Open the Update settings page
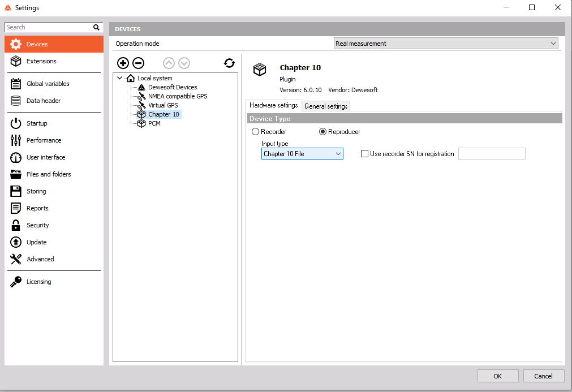572x392 pixels. pos(54,242)
